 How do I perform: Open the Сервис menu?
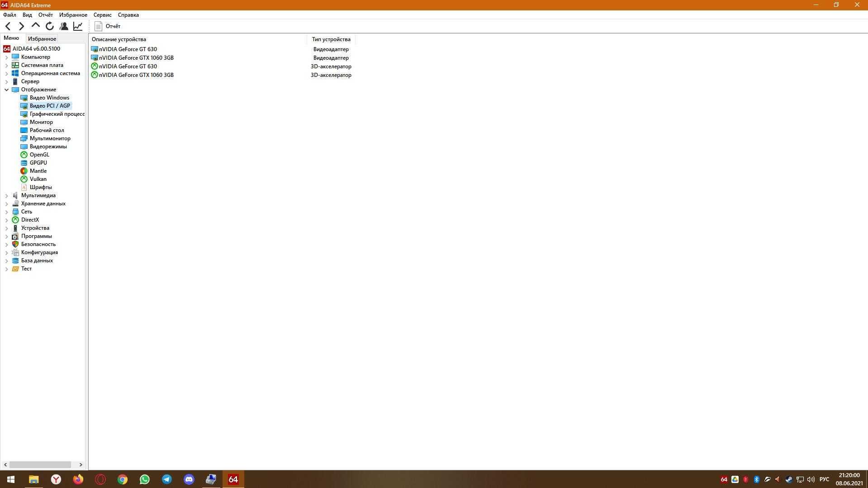103,15
